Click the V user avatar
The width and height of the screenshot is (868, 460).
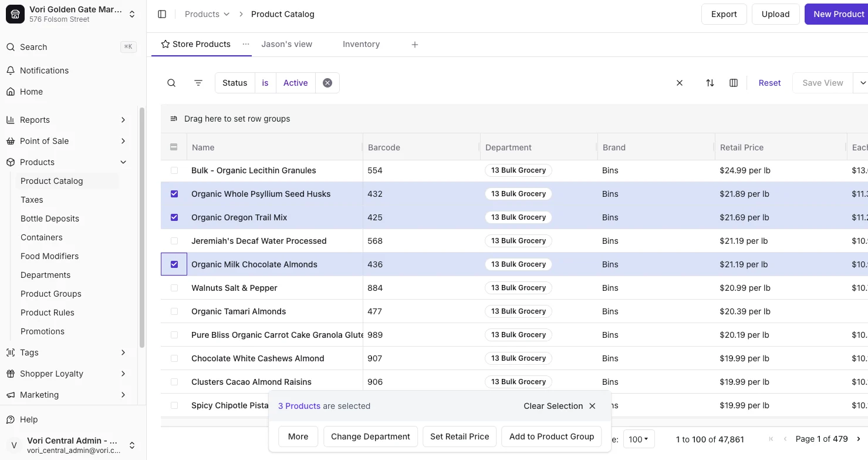coord(14,445)
